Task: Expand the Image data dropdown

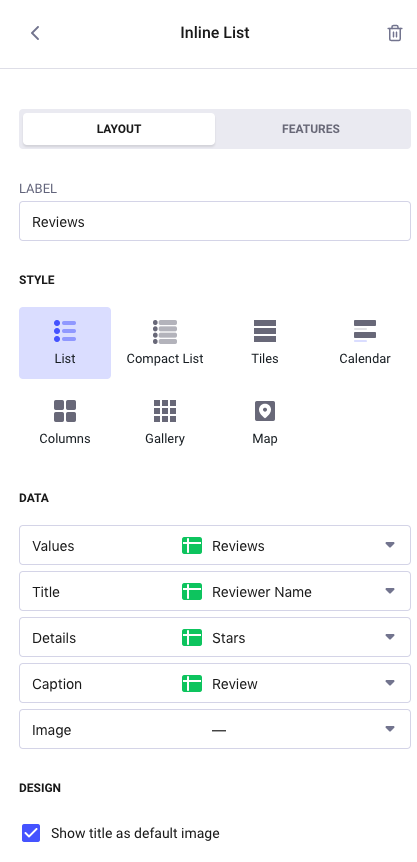Action: (215, 730)
